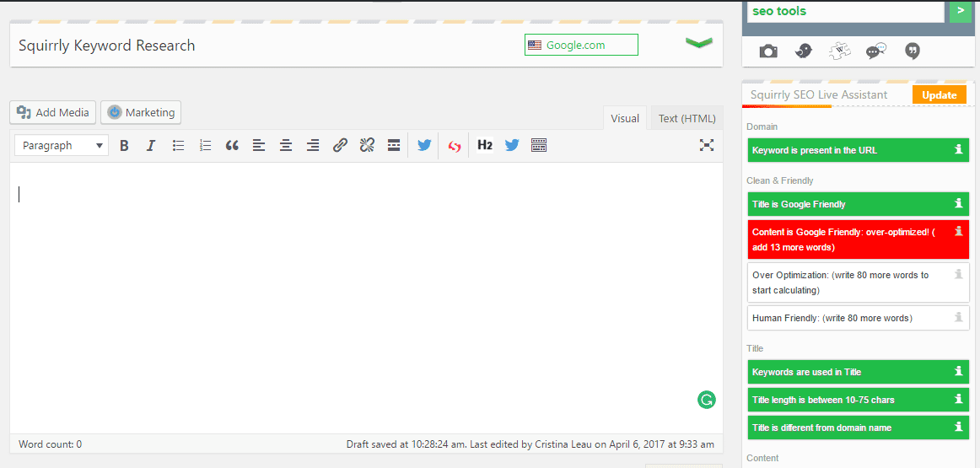Click the Twitter icon next to H2
The image size is (980, 468).
(512, 146)
